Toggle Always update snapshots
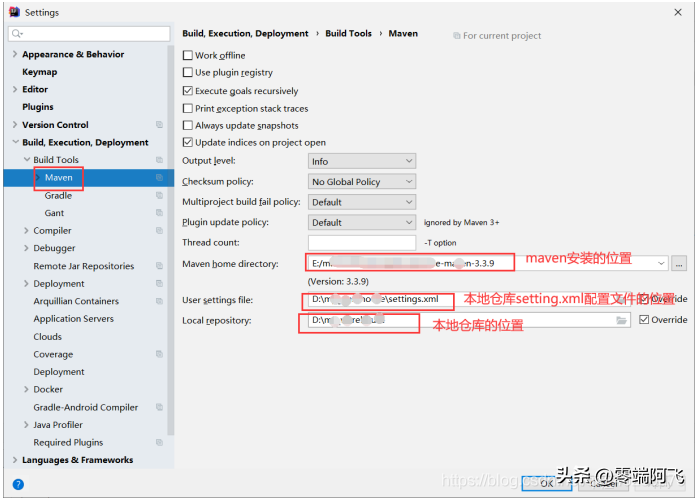The width and height of the screenshot is (699, 499). (188, 125)
